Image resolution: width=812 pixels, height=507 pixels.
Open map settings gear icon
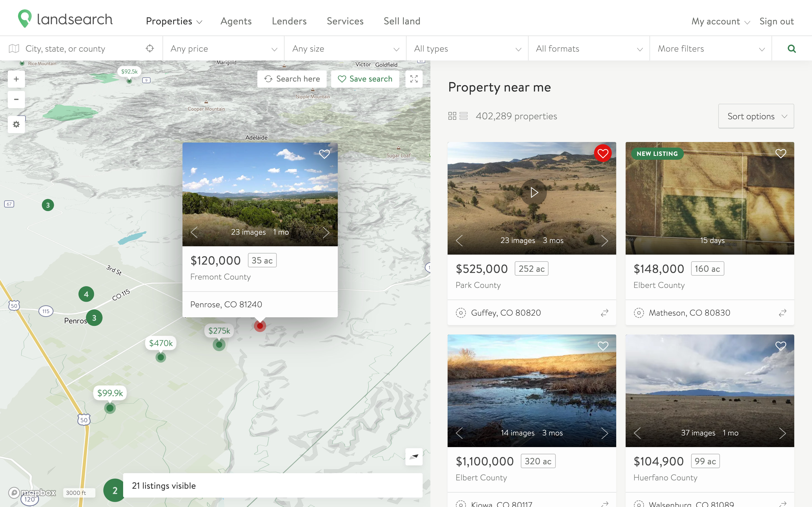click(x=16, y=125)
